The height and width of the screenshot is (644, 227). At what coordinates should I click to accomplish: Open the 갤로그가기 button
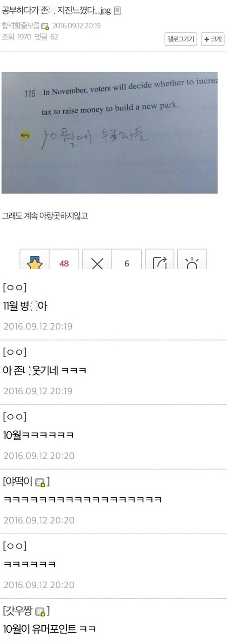[181, 39]
